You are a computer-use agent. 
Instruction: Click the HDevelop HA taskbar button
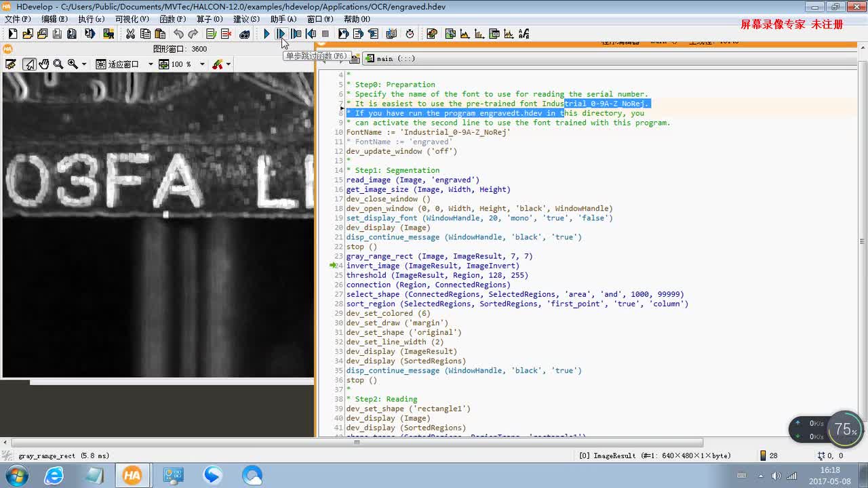[133, 476]
